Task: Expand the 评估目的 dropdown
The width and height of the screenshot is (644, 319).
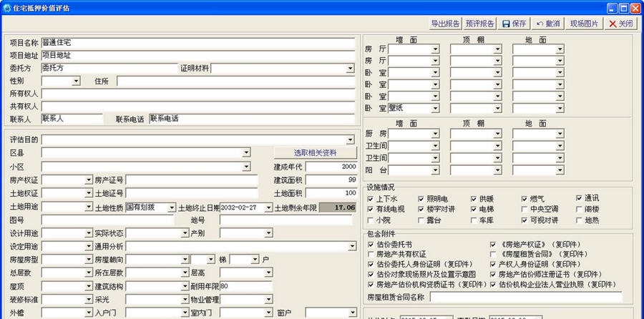Action: pyautogui.click(x=350, y=139)
